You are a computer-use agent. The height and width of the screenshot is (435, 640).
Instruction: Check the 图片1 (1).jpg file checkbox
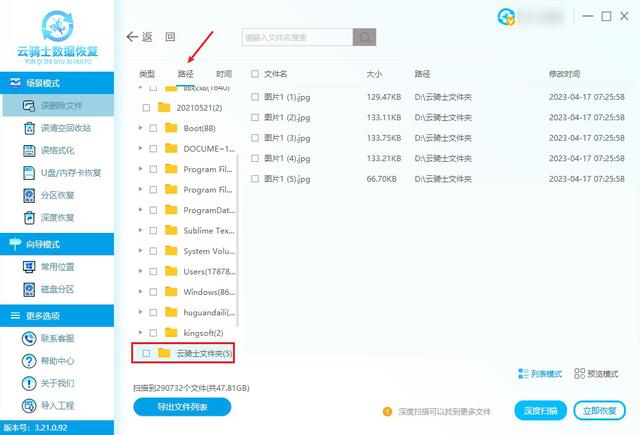pyautogui.click(x=255, y=97)
